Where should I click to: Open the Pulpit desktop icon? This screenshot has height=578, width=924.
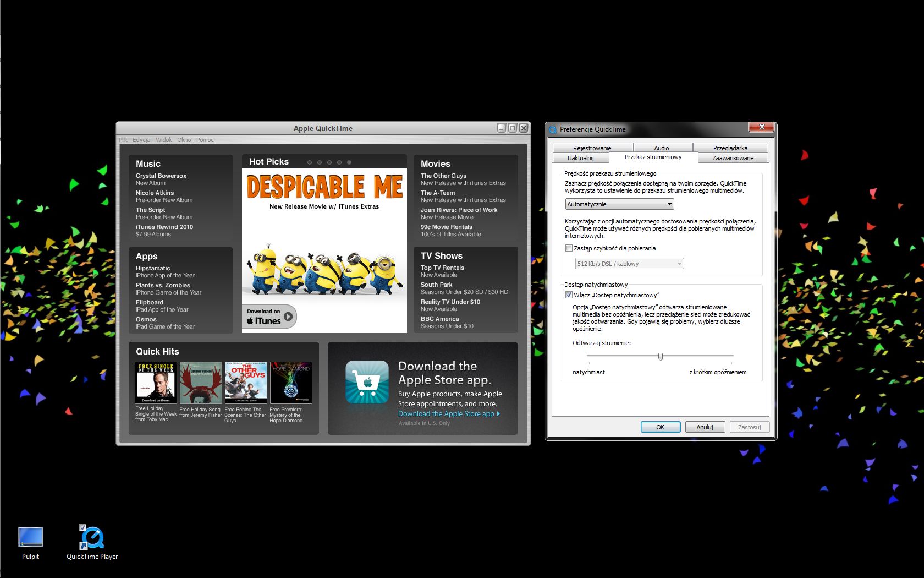pos(30,543)
